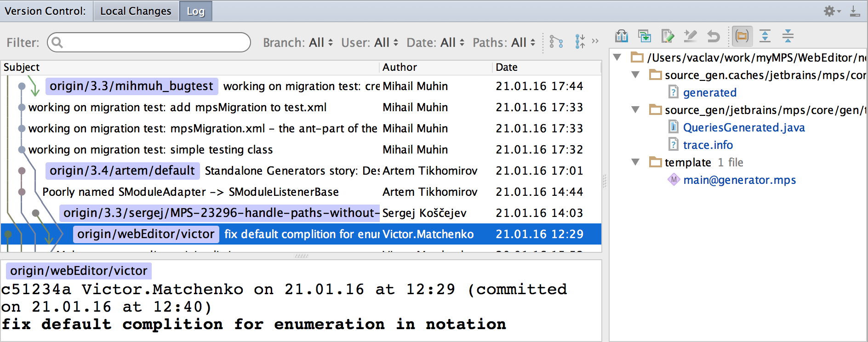This screenshot has width=868, height=342.
Task: Collapse the template folder node
Action: click(x=636, y=162)
